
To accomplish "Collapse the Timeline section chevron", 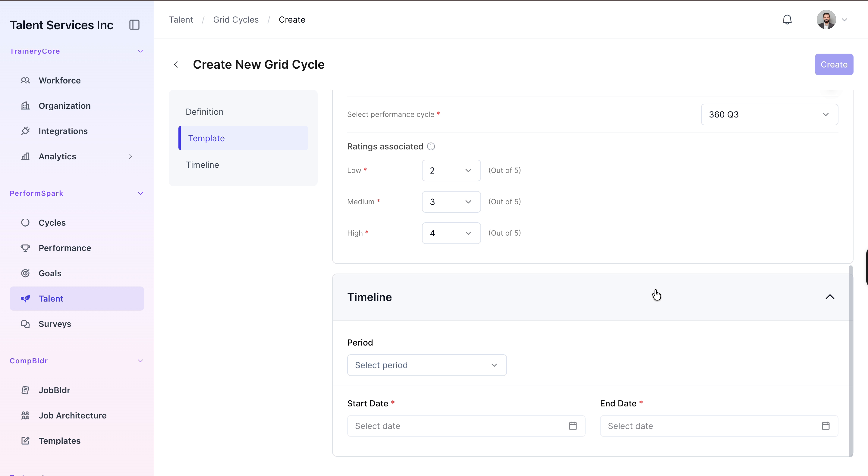I will (x=830, y=297).
